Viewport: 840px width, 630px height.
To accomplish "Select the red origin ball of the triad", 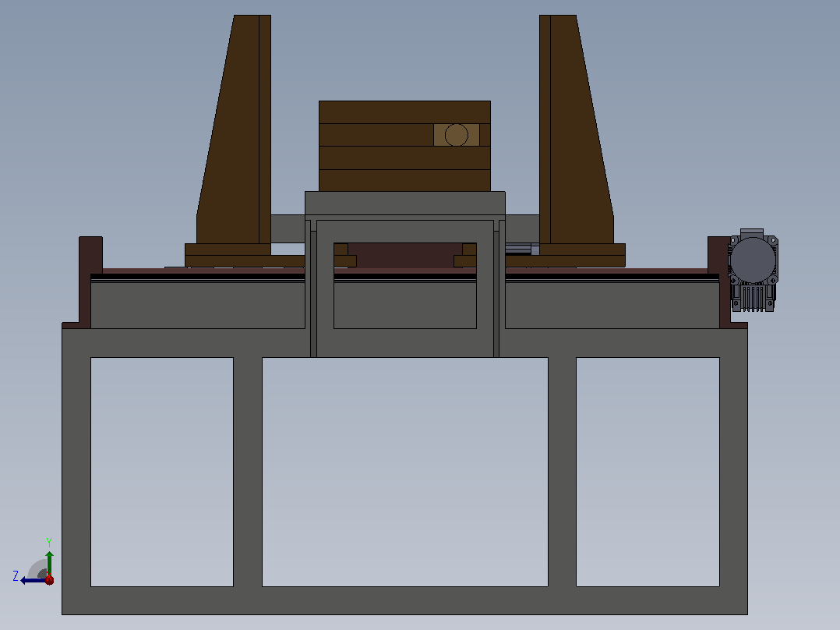I will click(49, 579).
